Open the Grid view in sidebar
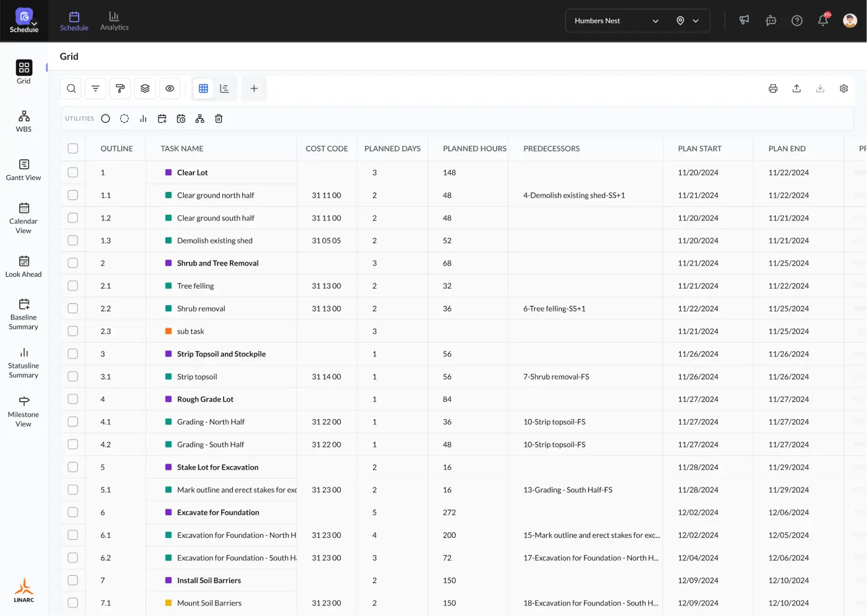 click(x=24, y=72)
